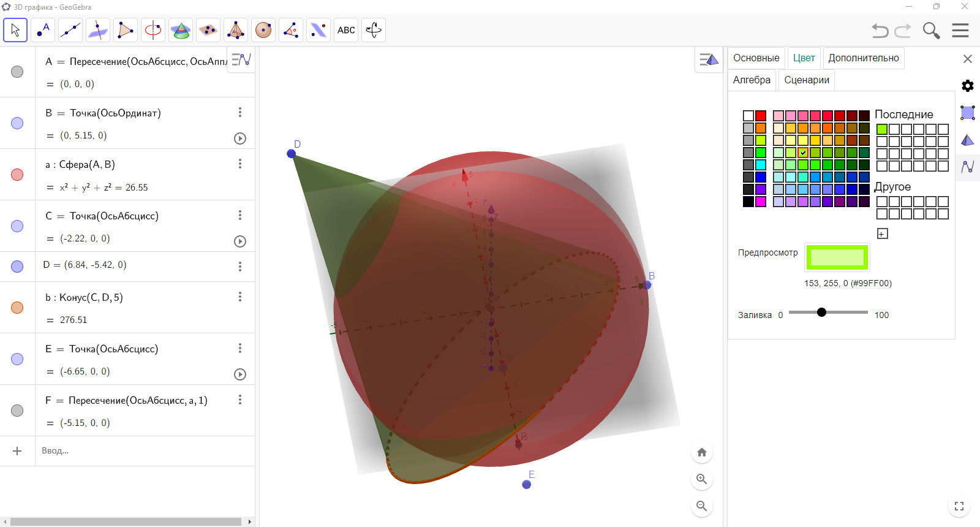Toggle visibility circle of sphere a
Viewport: 980px width, 527px height.
(x=17, y=175)
